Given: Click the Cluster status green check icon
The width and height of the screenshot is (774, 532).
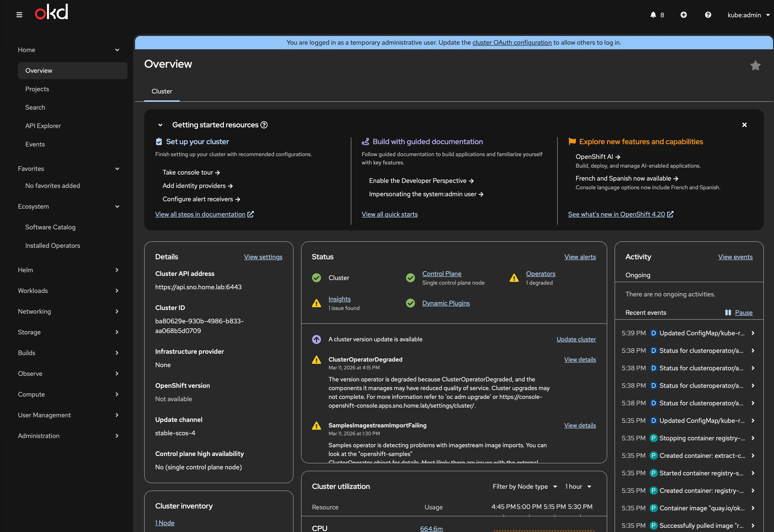Looking at the screenshot, I should tap(316, 278).
